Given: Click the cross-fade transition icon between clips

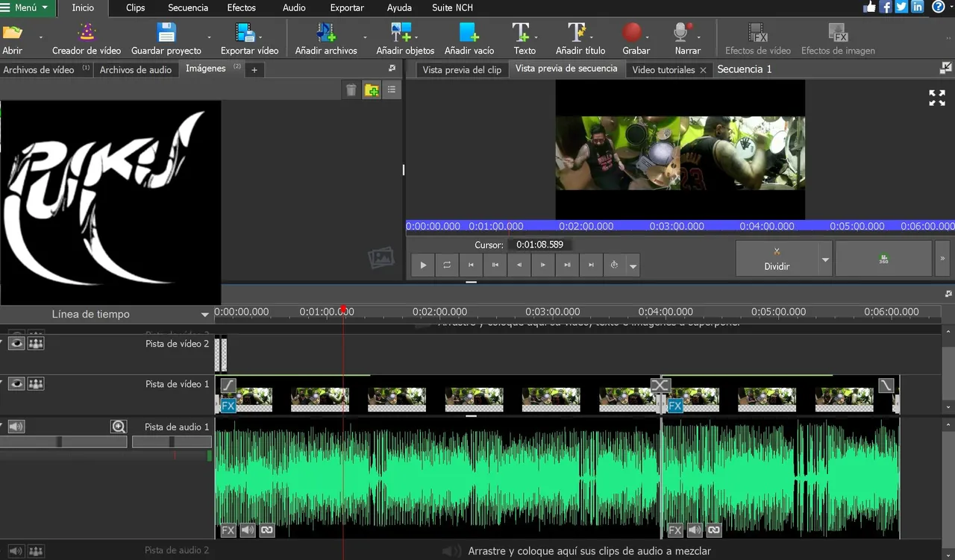Looking at the screenshot, I should [x=660, y=386].
